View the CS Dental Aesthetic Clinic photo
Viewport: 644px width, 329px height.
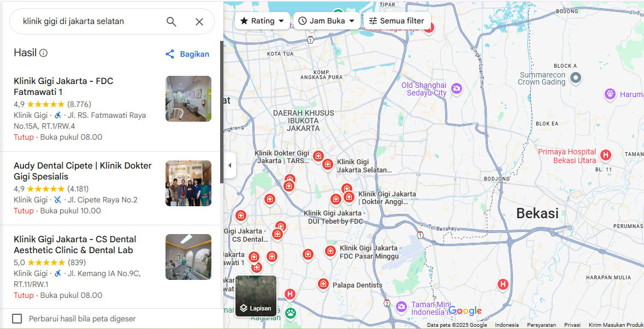(188, 257)
